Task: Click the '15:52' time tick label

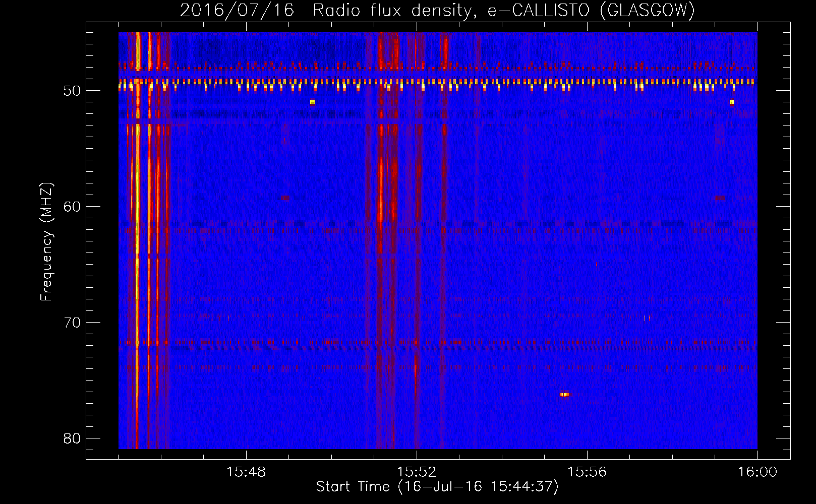Action: click(x=417, y=472)
